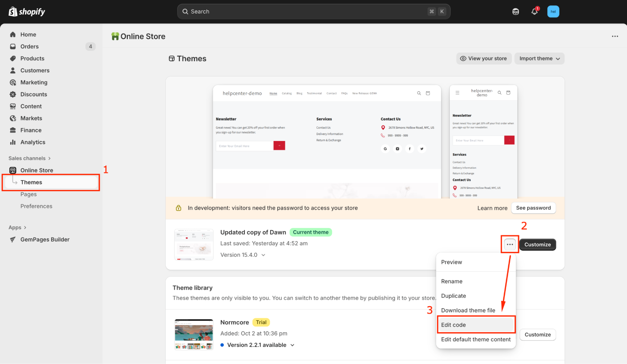Choose Download theme file option

click(468, 310)
